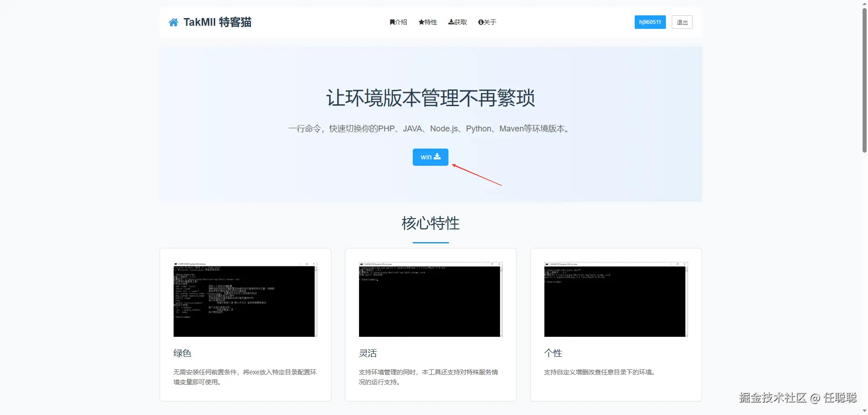This screenshot has width=868, height=415.
Task: Click the download icon beside 获取
Action: [x=451, y=22]
